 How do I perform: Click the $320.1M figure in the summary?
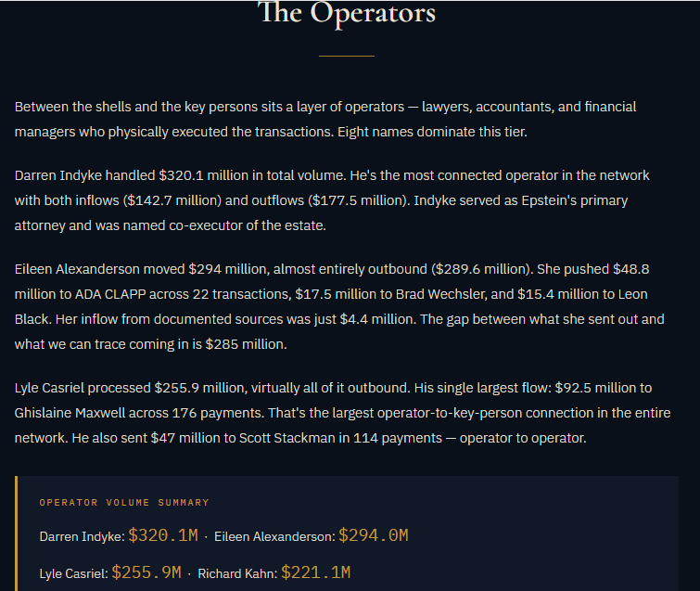[163, 535]
